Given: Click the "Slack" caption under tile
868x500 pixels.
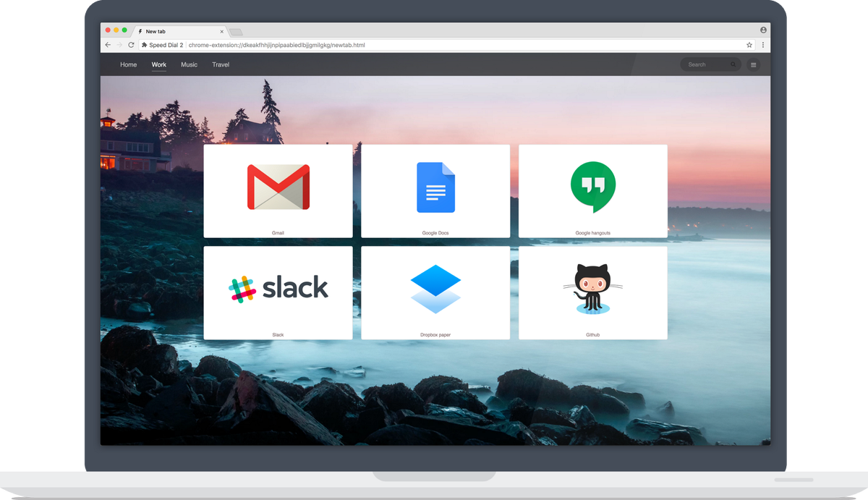Looking at the screenshot, I should point(278,335).
